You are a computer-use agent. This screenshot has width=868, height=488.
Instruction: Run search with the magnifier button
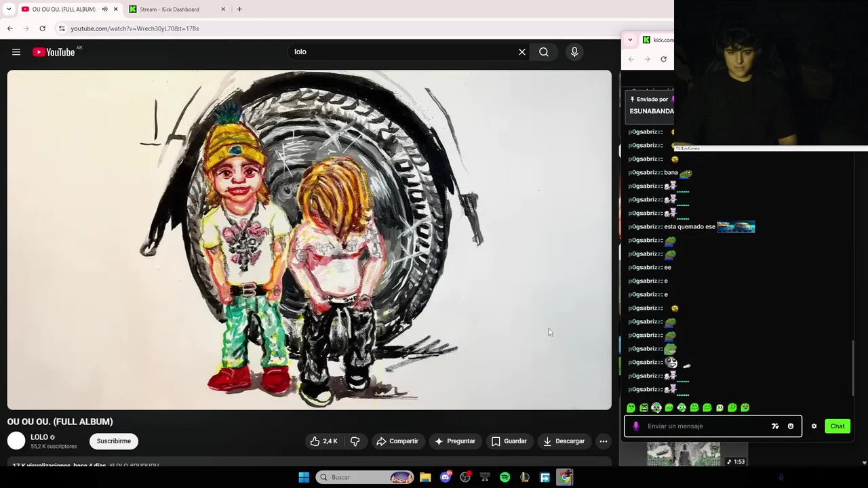point(544,52)
